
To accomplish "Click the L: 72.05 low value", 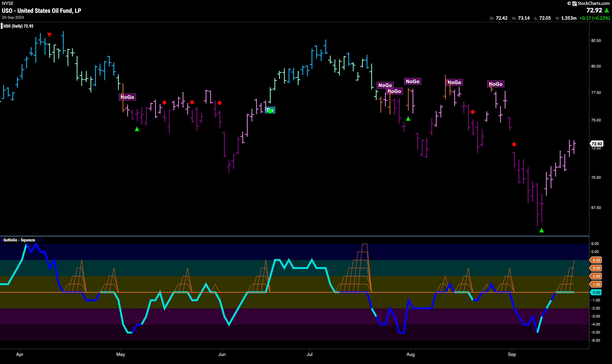I will point(543,18).
